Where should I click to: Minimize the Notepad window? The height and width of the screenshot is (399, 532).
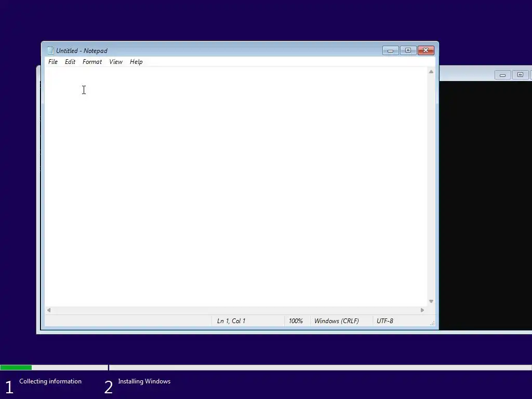click(391, 50)
